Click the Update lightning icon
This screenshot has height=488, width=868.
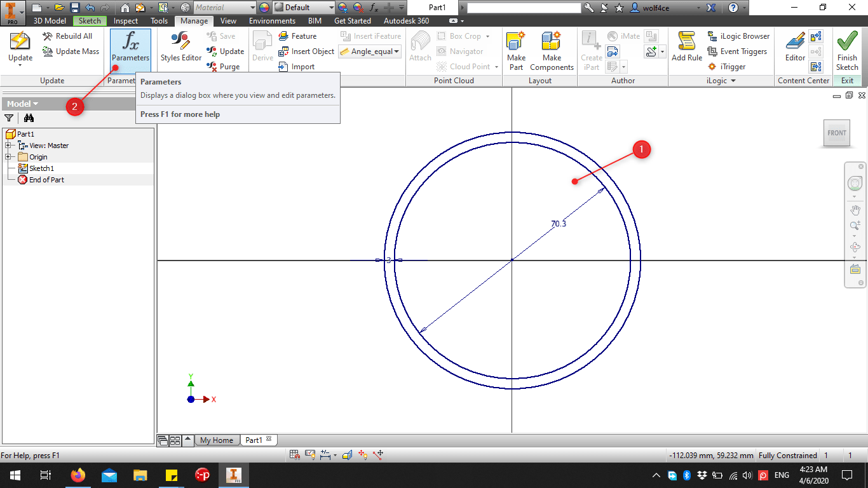pos(20,41)
